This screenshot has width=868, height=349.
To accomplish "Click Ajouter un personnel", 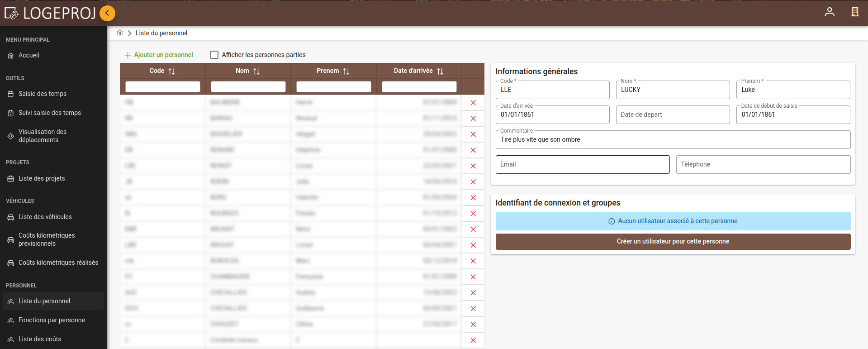I will click(159, 55).
